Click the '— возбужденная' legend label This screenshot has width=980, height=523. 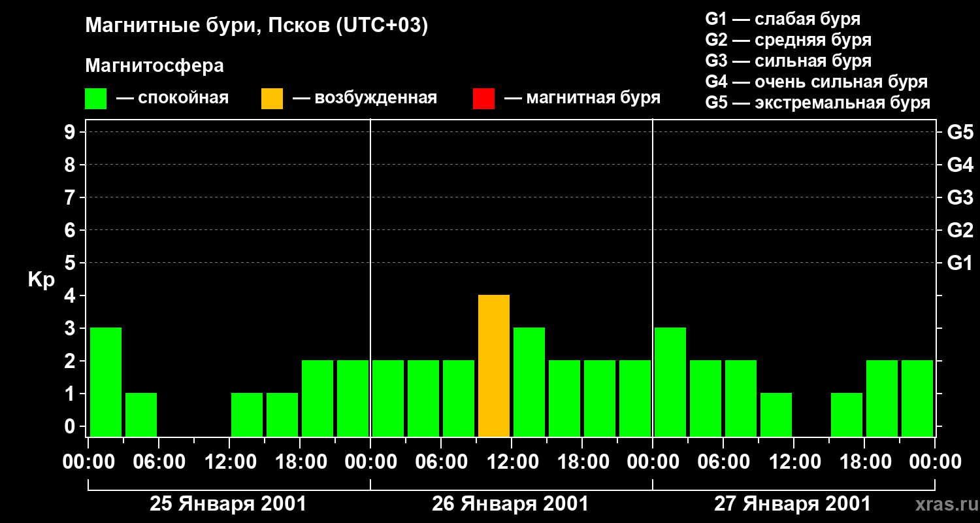coord(365,99)
